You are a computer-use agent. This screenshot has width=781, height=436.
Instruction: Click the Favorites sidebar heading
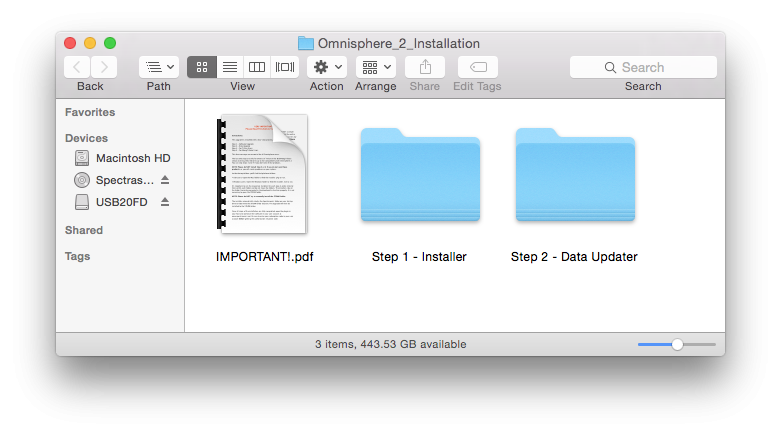coord(90,112)
